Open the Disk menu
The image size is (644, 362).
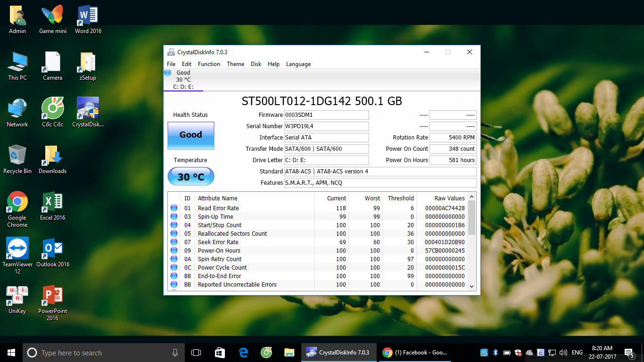point(256,64)
